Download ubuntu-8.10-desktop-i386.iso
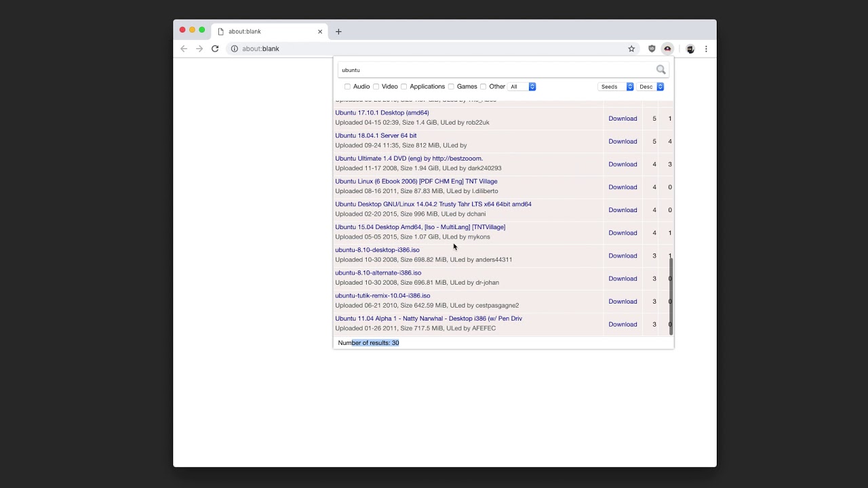Screen dimensions: 868x488 [x=623, y=256]
